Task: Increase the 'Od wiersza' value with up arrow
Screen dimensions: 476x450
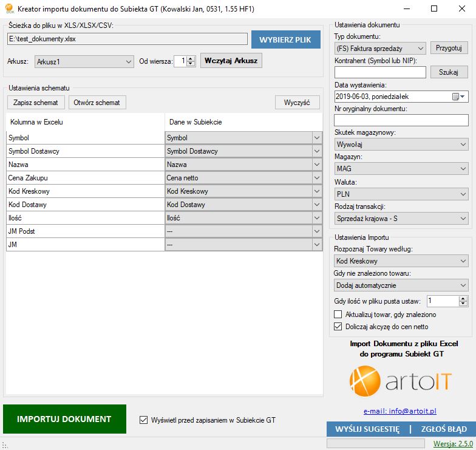Action: pyautogui.click(x=191, y=58)
